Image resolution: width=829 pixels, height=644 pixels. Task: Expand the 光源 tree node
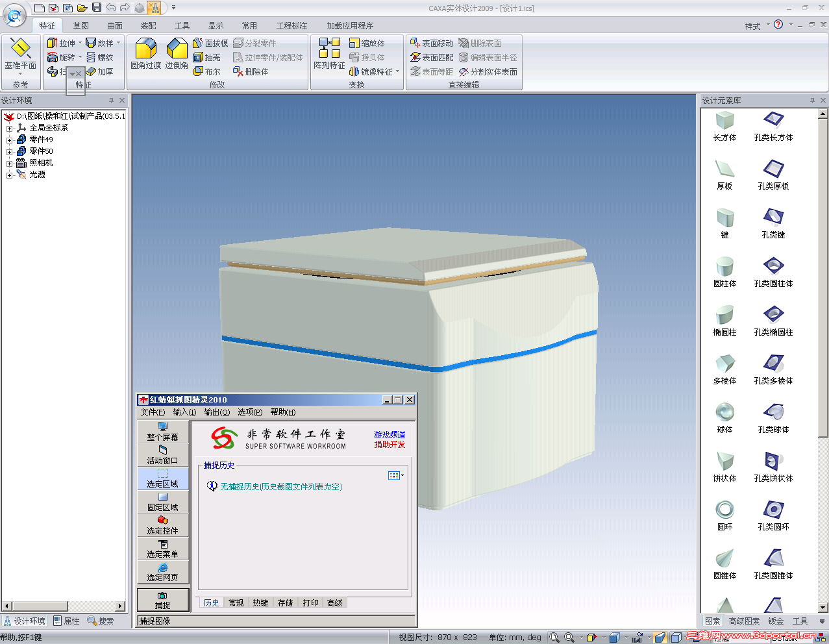coord(10,175)
